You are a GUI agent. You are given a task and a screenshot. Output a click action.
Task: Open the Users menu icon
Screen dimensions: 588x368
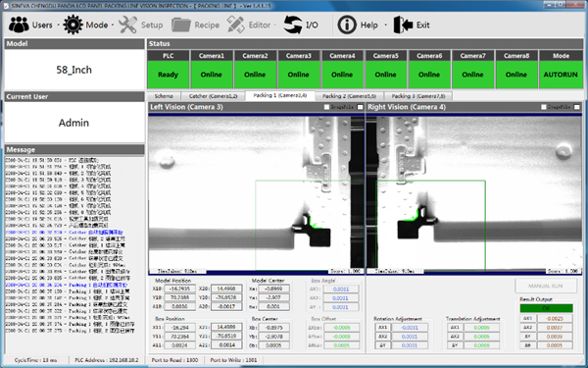[19, 25]
